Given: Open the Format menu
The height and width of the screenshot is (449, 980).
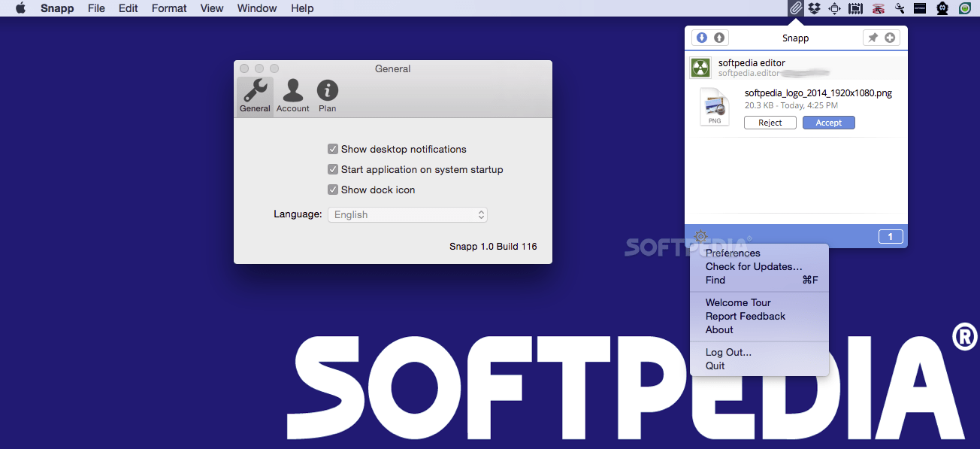Looking at the screenshot, I should [x=169, y=8].
